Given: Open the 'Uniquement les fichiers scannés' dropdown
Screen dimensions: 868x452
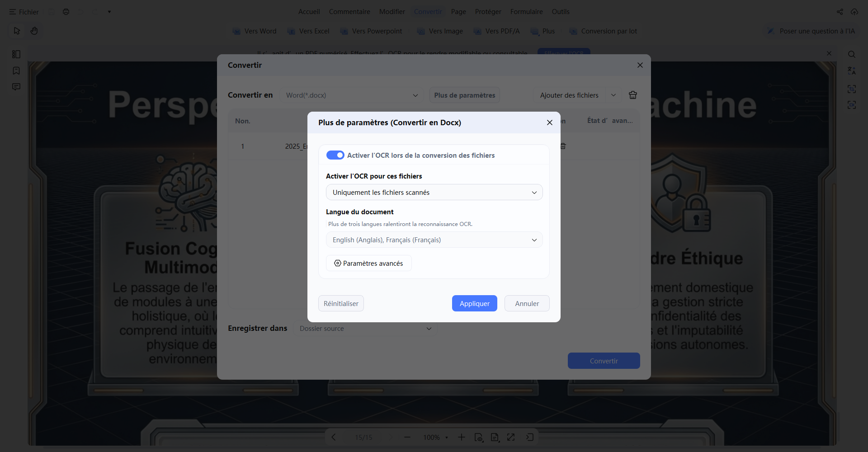Looking at the screenshot, I should (x=434, y=192).
